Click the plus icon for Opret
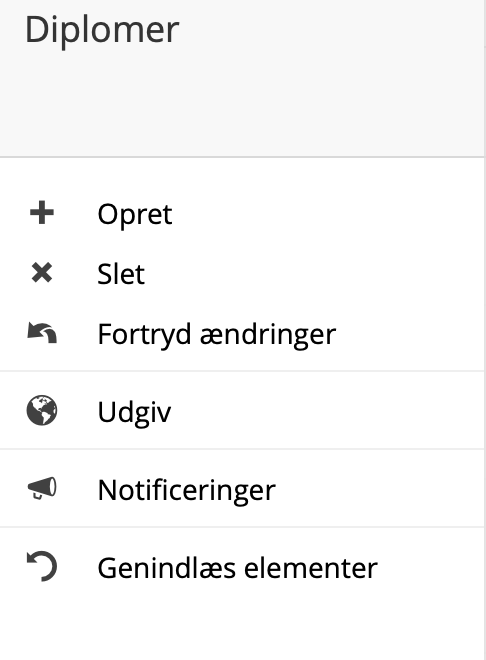 (x=42, y=213)
